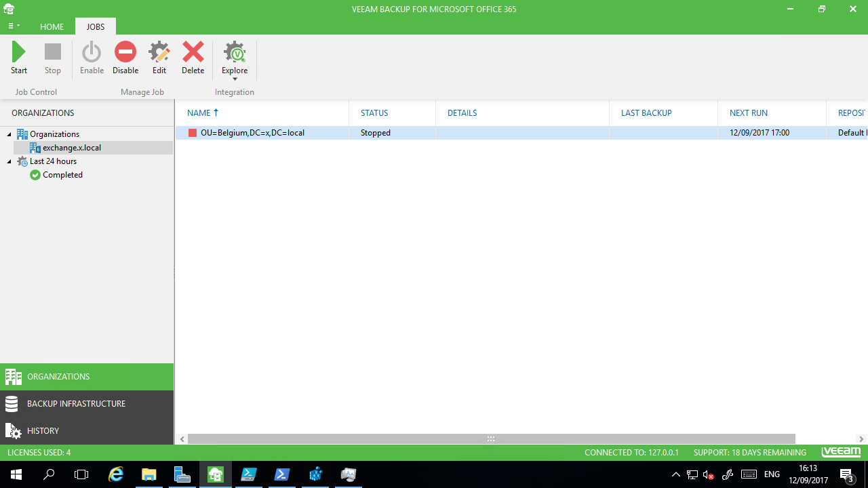Viewport: 868px width, 488px height.
Task: Open the Explore integration dropdown
Action: click(x=235, y=60)
